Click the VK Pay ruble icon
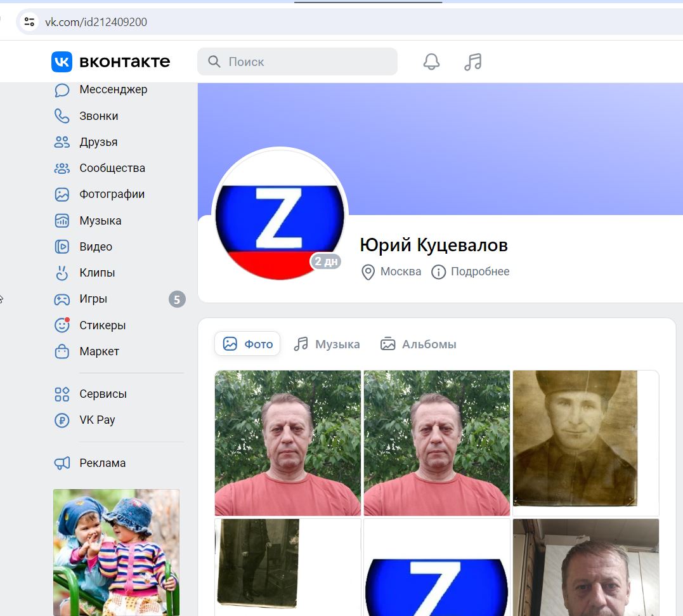The image size is (683, 616). click(x=62, y=420)
